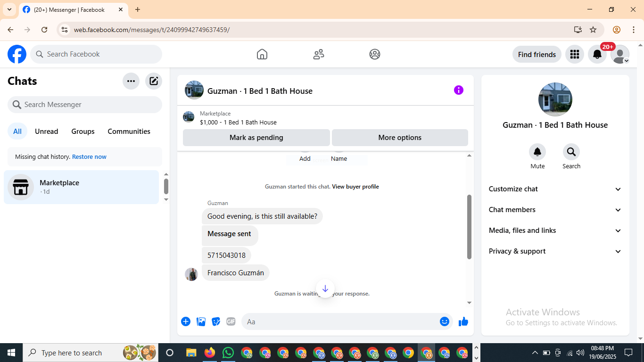Switch to the Groups chats tab
Viewport: 644px width, 362px height.
(x=83, y=132)
